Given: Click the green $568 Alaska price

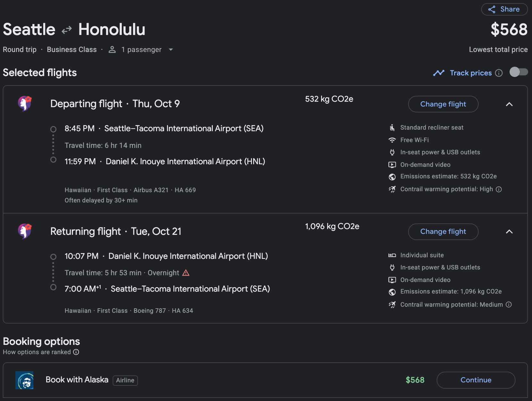Looking at the screenshot, I should pos(415,380).
